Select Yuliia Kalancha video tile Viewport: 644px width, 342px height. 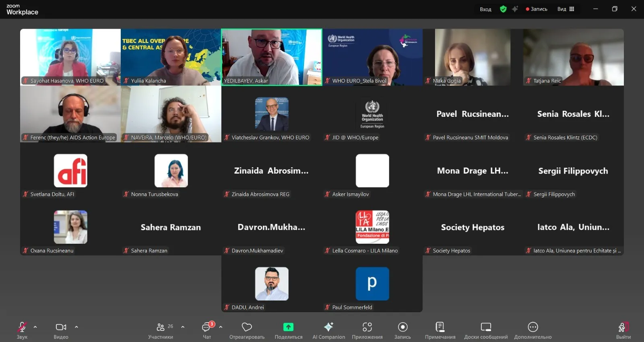tap(171, 57)
